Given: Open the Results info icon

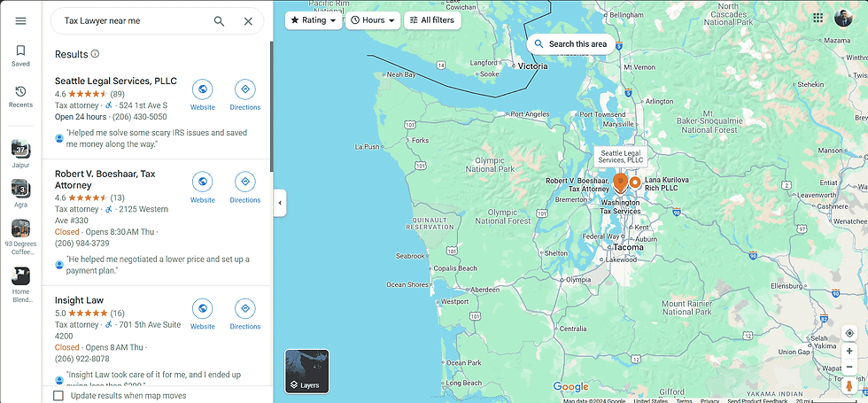Looking at the screenshot, I should click(x=96, y=54).
